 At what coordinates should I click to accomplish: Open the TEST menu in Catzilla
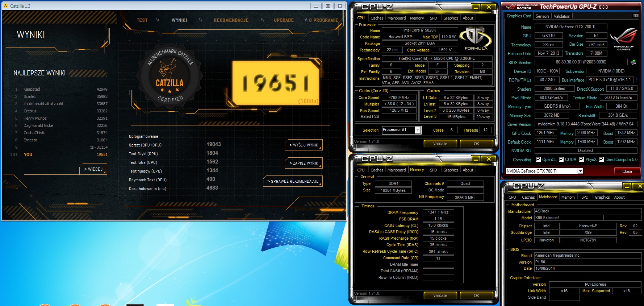(x=142, y=20)
